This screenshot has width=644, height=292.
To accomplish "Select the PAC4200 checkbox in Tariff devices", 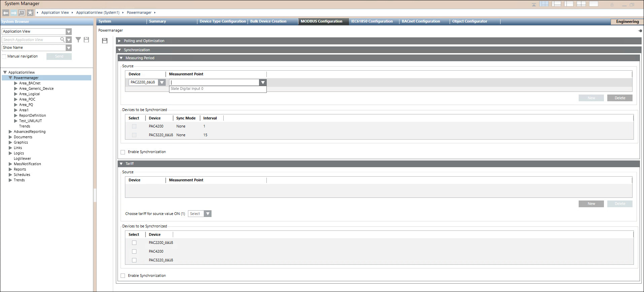I will (x=134, y=251).
